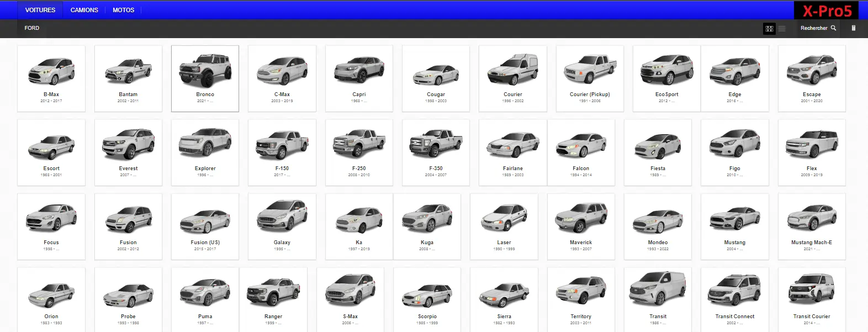Select the Bantam pickup card
Image resolution: width=868 pixels, height=332 pixels.
tap(128, 78)
